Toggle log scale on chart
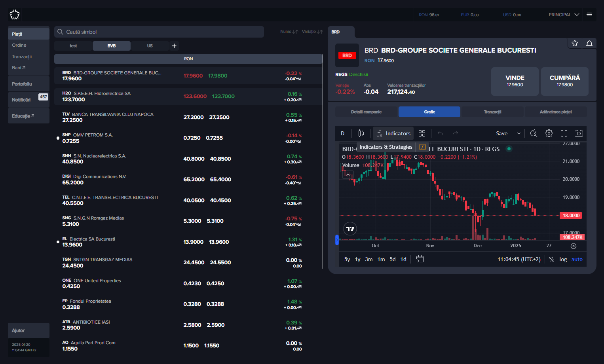This screenshot has width=604, height=364. coord(563,260)
